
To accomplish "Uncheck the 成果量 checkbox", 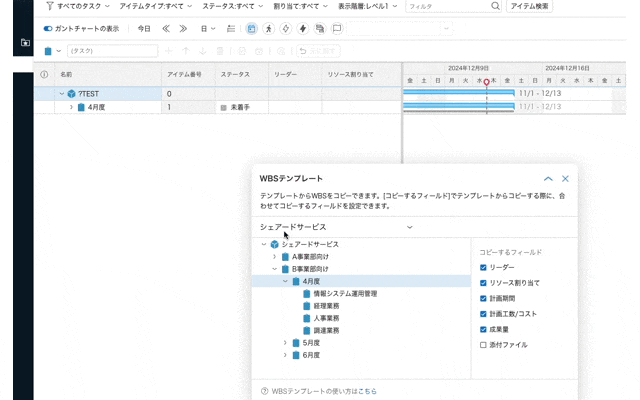I will pos(483,329).
